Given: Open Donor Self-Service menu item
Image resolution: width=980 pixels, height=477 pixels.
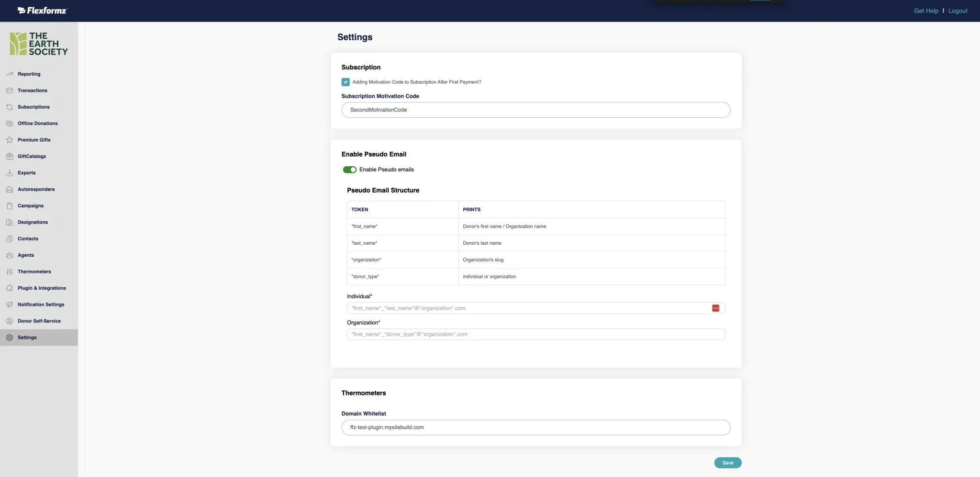Looking at the screenshot, I should point(39,321).
